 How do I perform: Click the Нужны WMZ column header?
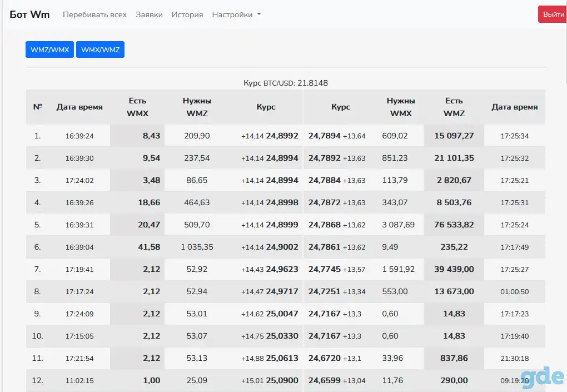click(x=197, y=107)
